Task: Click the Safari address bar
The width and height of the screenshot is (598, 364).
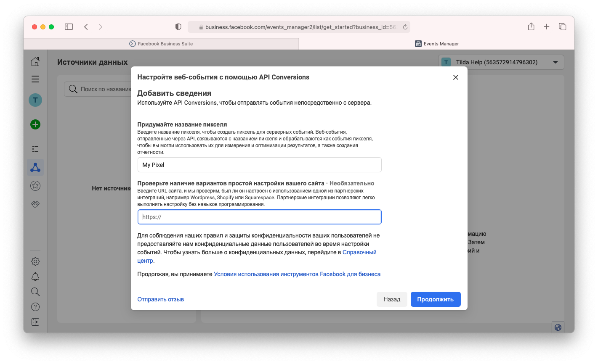Action: point(299,27)
